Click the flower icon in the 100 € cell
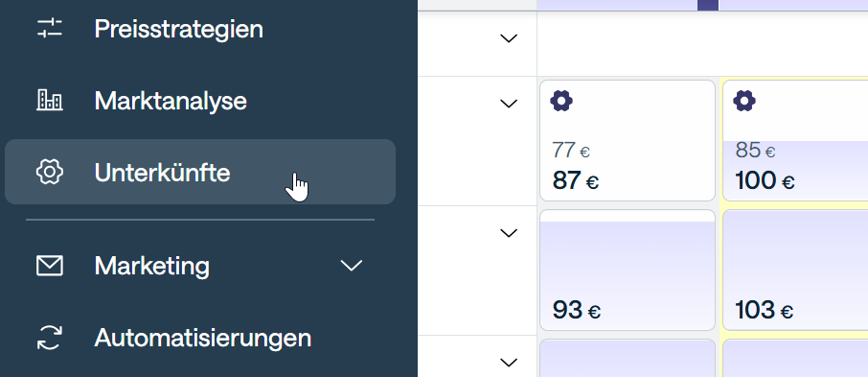The image size is (868, 377). (x=744, y=102)
